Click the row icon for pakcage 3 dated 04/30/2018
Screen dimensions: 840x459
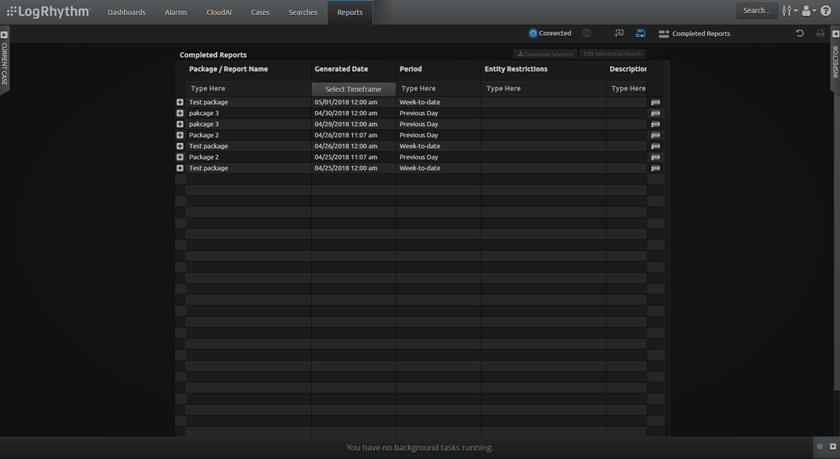tap(656, 113)
